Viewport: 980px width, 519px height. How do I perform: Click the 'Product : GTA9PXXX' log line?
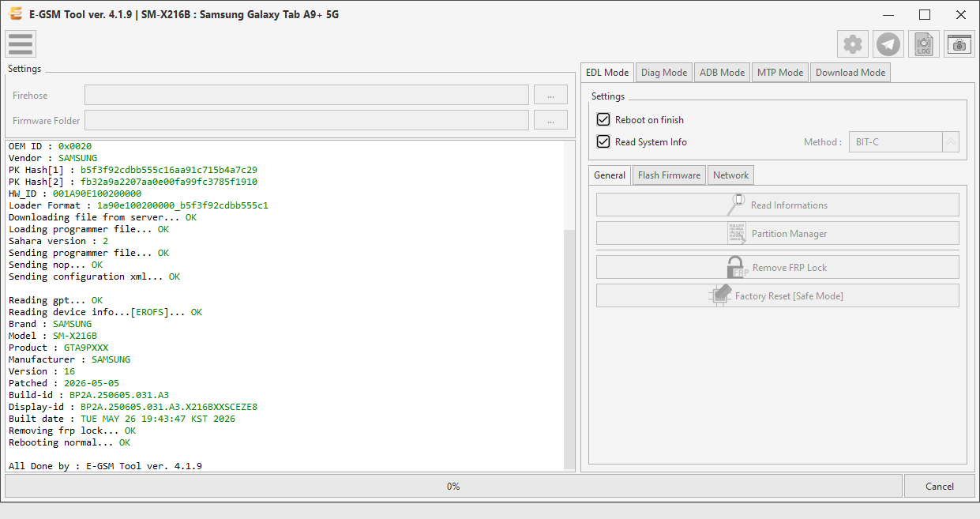coord(58,348)
